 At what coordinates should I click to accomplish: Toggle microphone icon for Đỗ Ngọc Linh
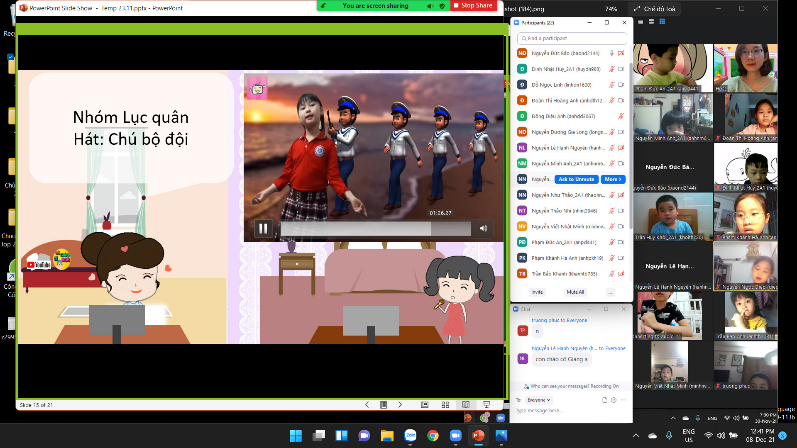click(611, 84)
